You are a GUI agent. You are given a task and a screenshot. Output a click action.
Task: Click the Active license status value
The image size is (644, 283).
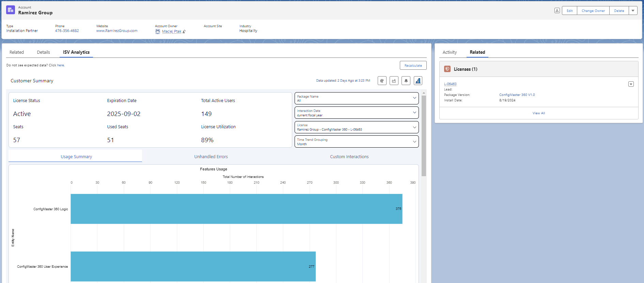coord(22,114)
